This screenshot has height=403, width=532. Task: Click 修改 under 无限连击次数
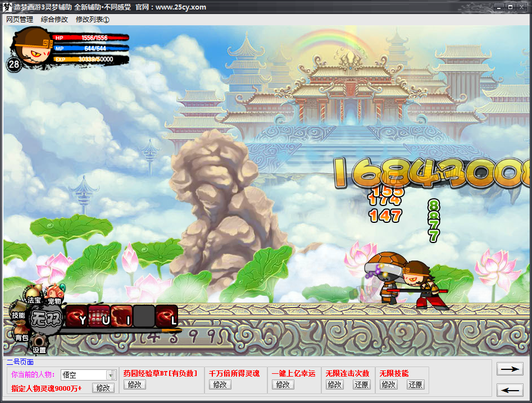334,384
